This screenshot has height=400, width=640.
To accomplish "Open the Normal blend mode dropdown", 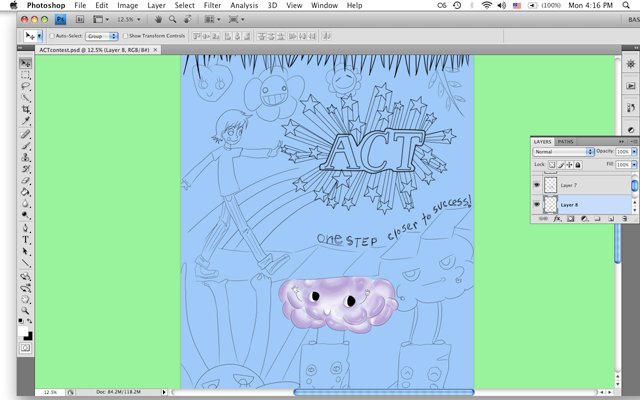I will click(563, 152).
